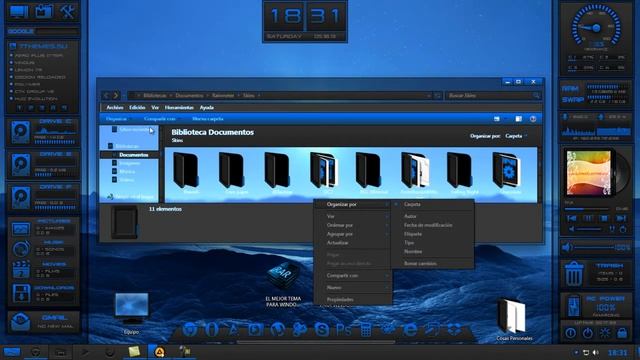Open Organizar por Carpeta dropdown in header
The height and width of the screenshot is (360, 640).
click(516, 136)
